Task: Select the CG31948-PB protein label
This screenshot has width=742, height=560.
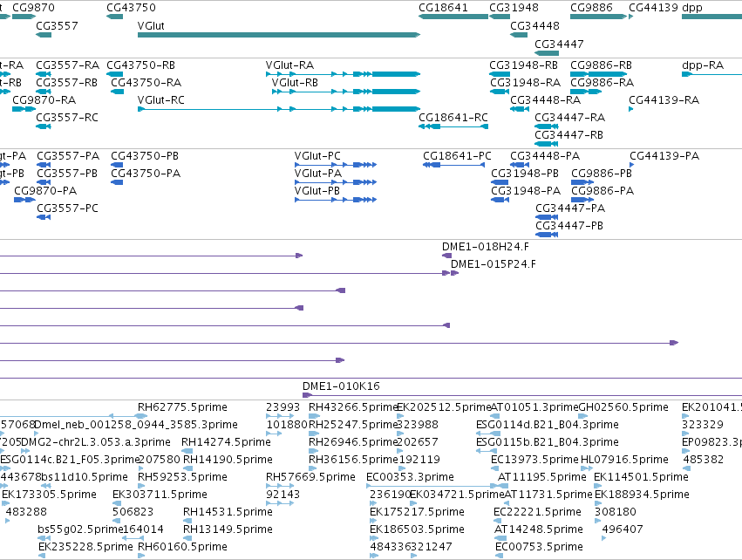Action: pos(525,174)
